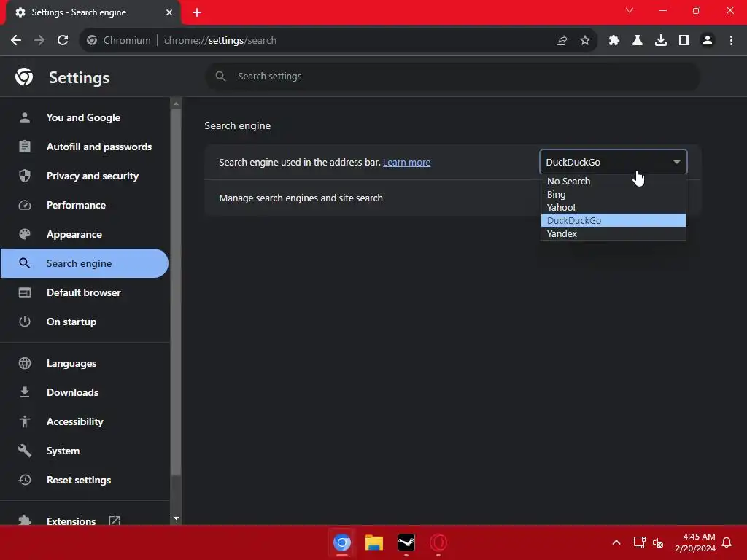Image resolution: width=747 pixels, height=560 pixels.
Task: Go to On startup settings
Action: coord(85,322)
